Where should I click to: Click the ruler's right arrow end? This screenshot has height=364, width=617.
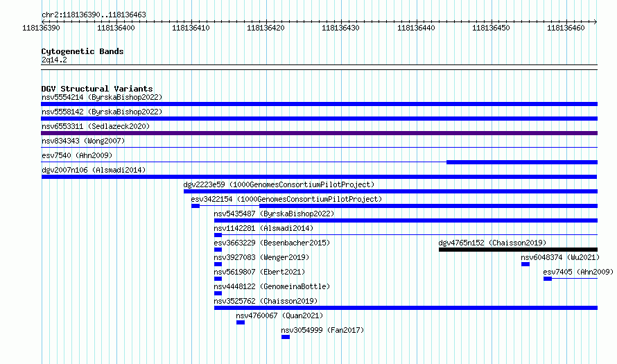(x=596, y=21)
